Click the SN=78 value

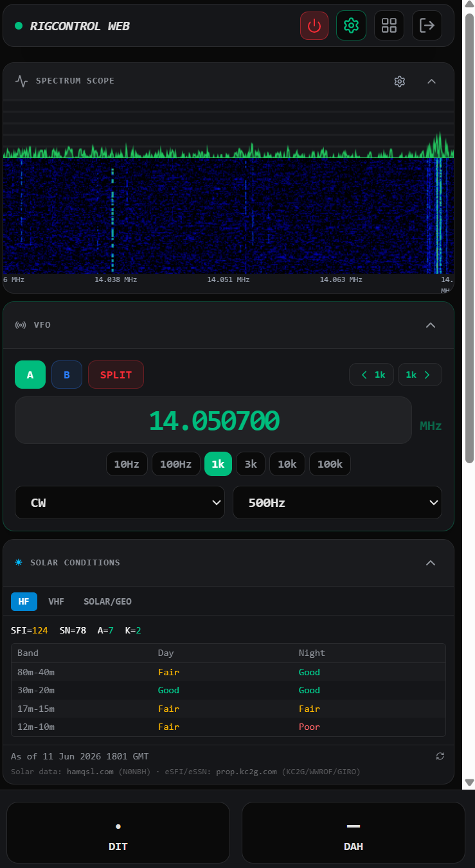[x=73, y=630]
